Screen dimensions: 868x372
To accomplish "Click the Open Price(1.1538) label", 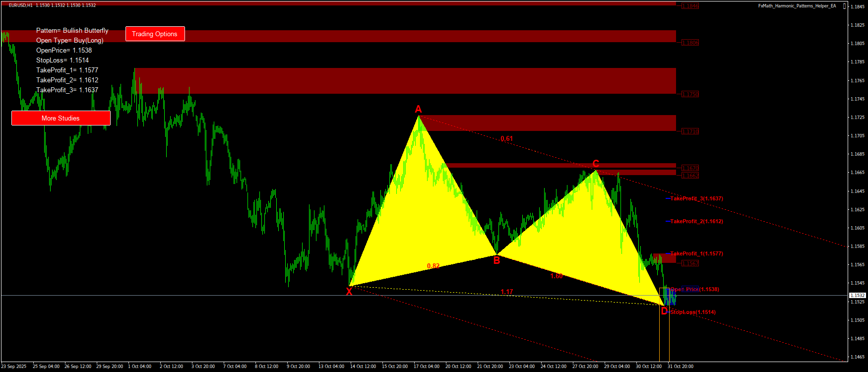I will click(x=694, y=289).
